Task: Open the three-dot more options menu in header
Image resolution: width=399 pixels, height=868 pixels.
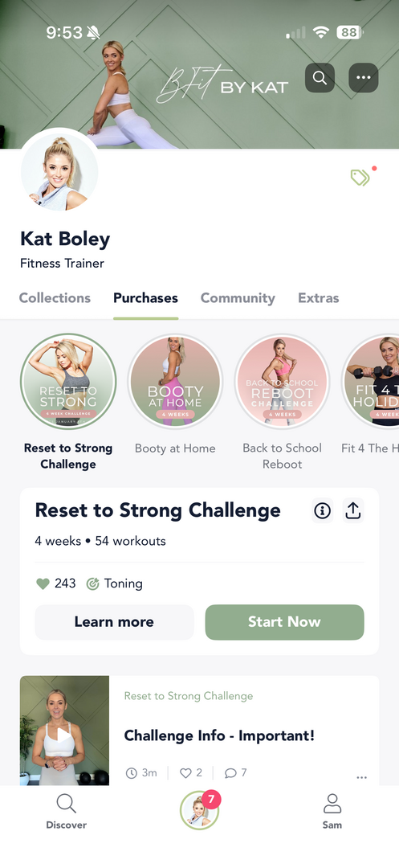Action: click(x=363, y=77)
